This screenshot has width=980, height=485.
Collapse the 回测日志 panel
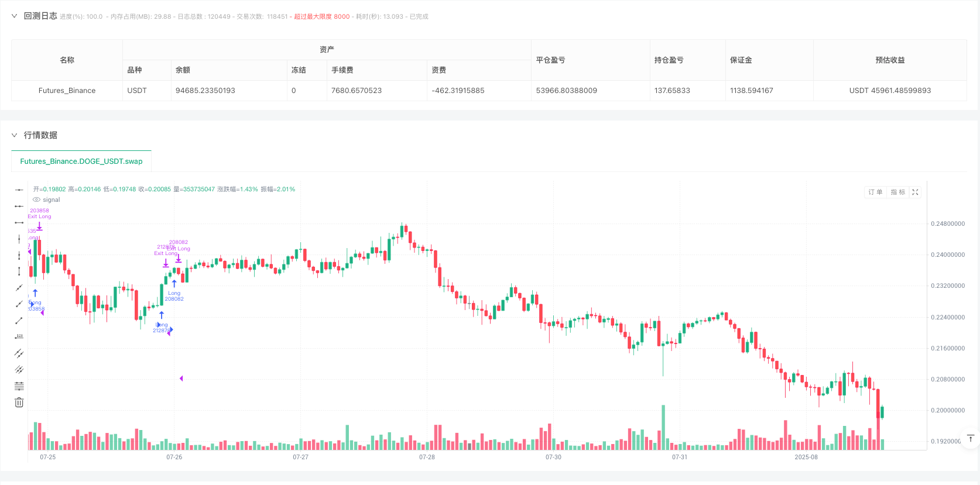tap(14, 16)
